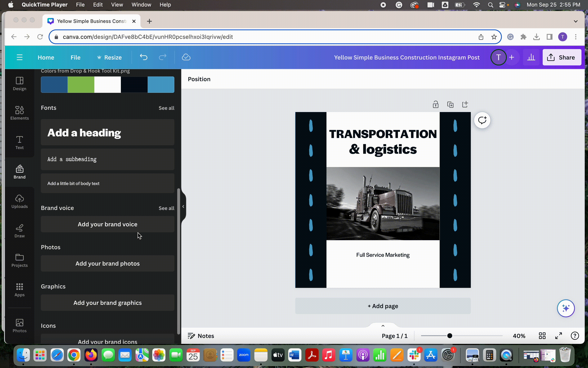This screenshot has width=588, height=368.
Task: Open the Zoom app in Dock
Action: (243, 355)
